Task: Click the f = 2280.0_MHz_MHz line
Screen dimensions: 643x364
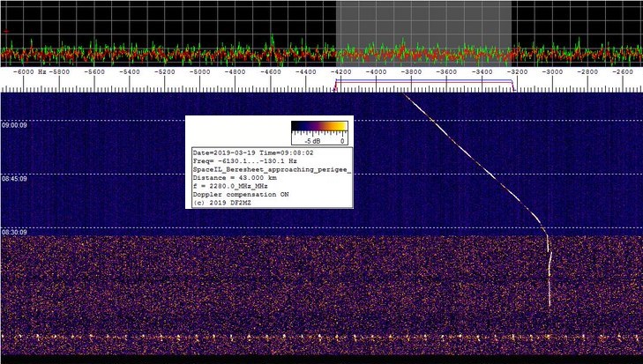Action: coord(230,186)
